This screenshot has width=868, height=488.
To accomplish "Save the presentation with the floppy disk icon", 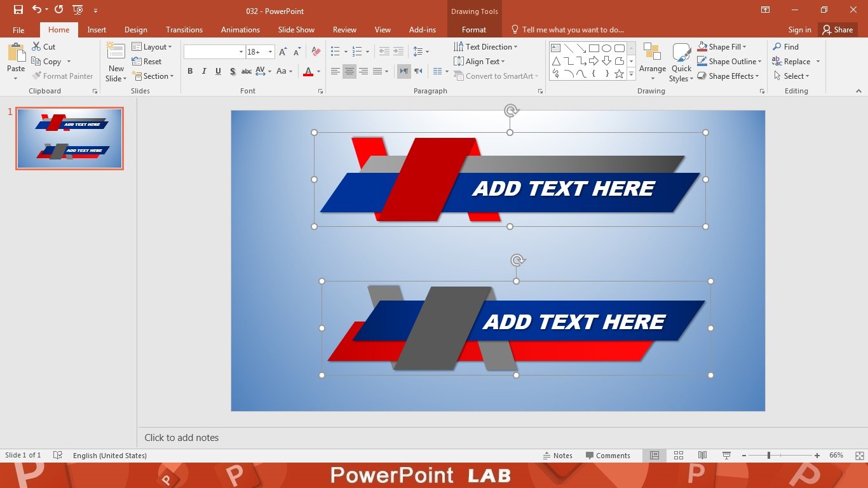I will tap(18, 10).
